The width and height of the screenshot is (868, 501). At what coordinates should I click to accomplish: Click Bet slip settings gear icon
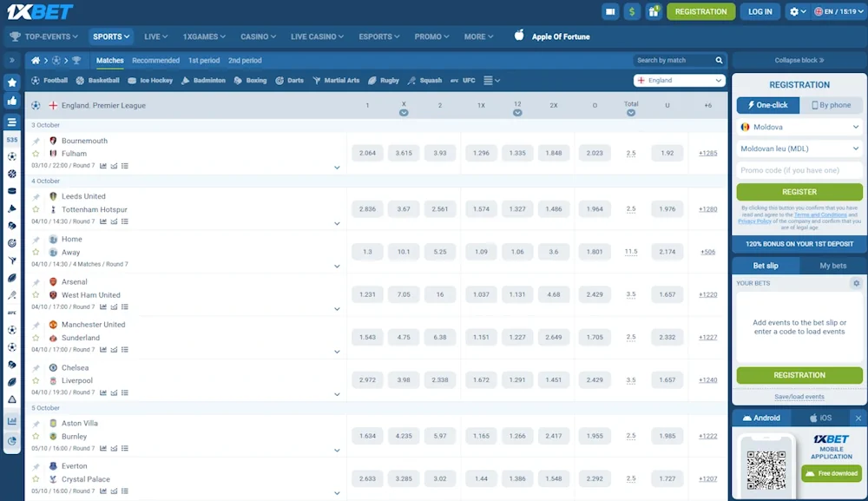coord(856,283)
